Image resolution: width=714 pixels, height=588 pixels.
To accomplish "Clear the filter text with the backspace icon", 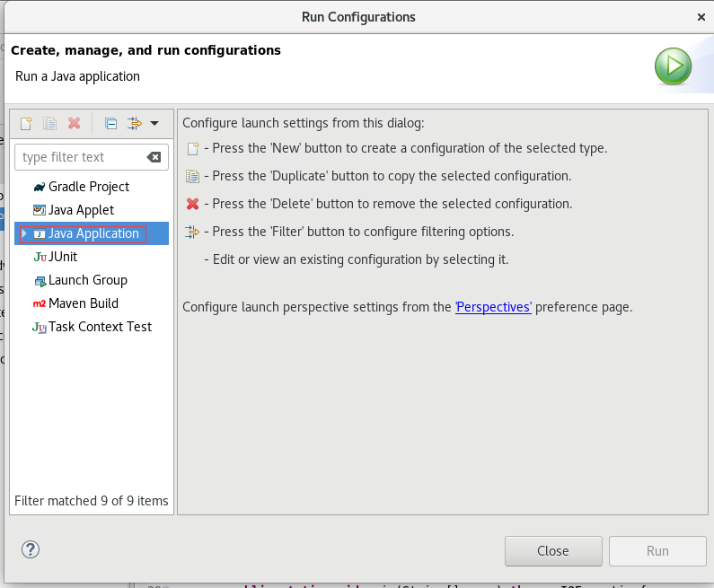I will point(154,157).
